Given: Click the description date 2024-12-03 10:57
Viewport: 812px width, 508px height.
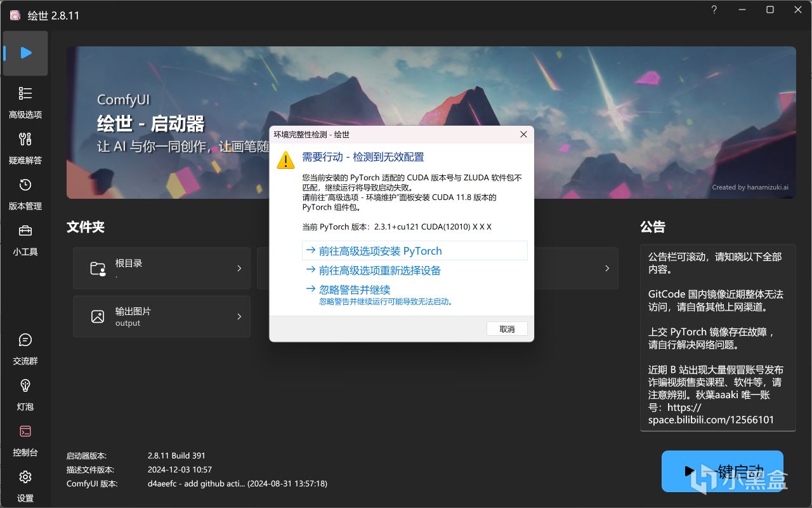Looking at the screenshot, I should tap(180, 470).
